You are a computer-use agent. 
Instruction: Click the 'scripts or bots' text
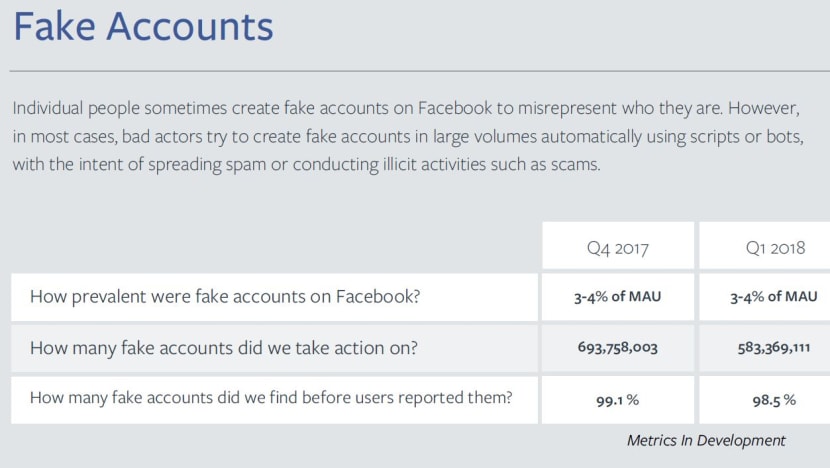[x=748, y=137]
